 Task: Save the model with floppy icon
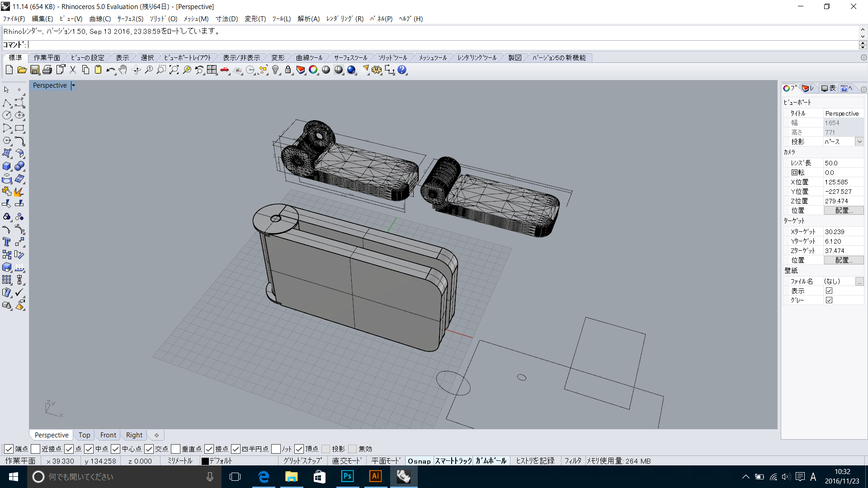[x=35, y=70]
